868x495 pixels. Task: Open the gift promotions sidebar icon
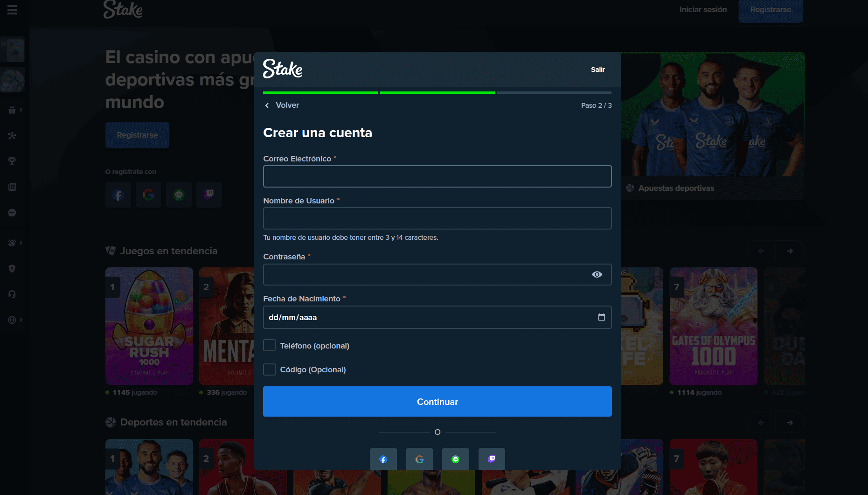pyautogui.click(x=12, y=110)
